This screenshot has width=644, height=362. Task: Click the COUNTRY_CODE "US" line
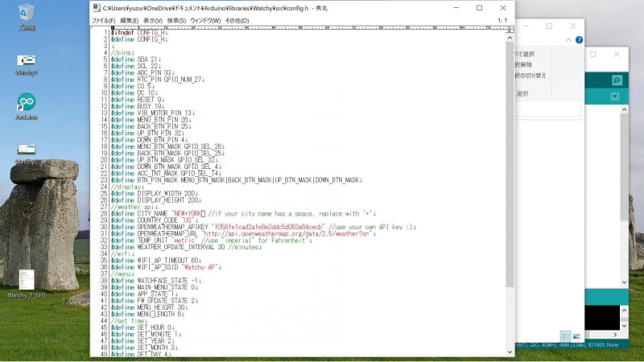coord(155,220)
